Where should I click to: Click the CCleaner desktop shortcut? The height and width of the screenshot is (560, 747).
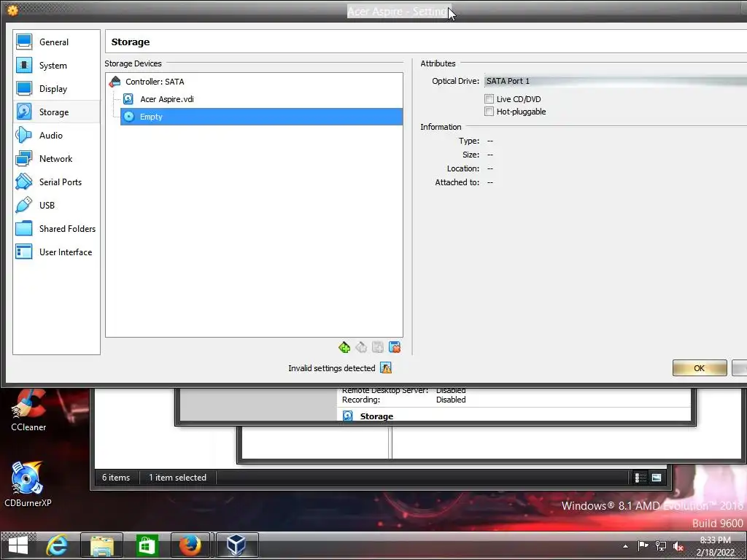pyautogui.click(x=28, y=411)
